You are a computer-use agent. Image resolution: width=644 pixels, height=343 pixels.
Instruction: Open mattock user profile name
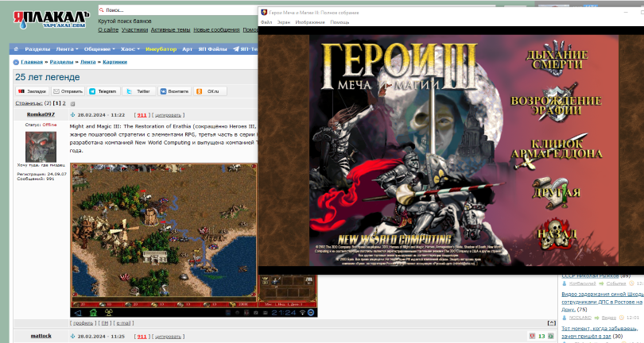41,336
